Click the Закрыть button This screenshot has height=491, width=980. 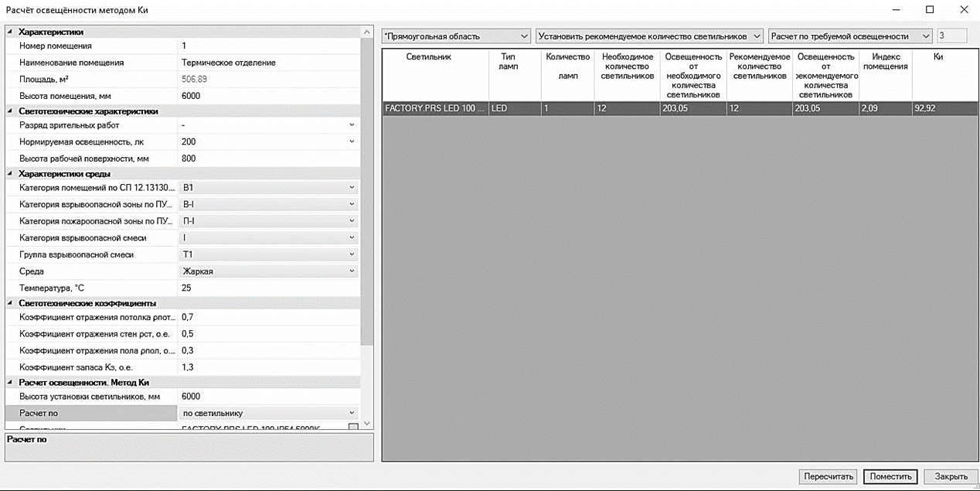[951, 476]
